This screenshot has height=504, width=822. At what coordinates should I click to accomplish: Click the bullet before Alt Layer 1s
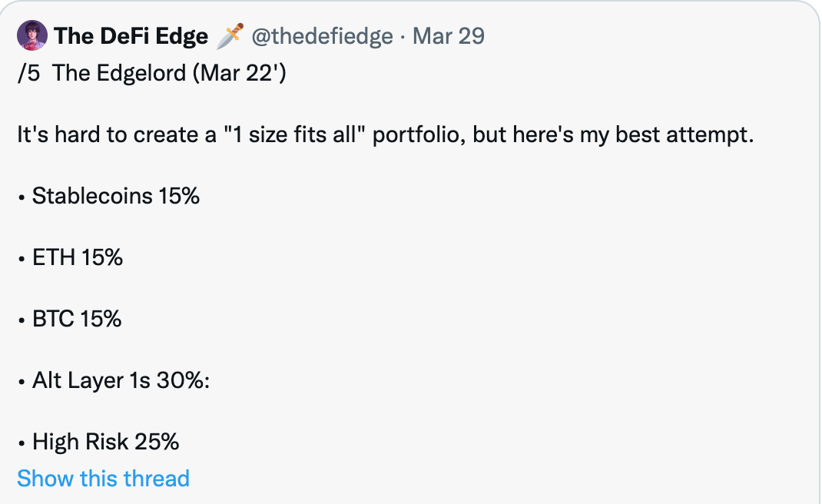[x=22, y=383]
